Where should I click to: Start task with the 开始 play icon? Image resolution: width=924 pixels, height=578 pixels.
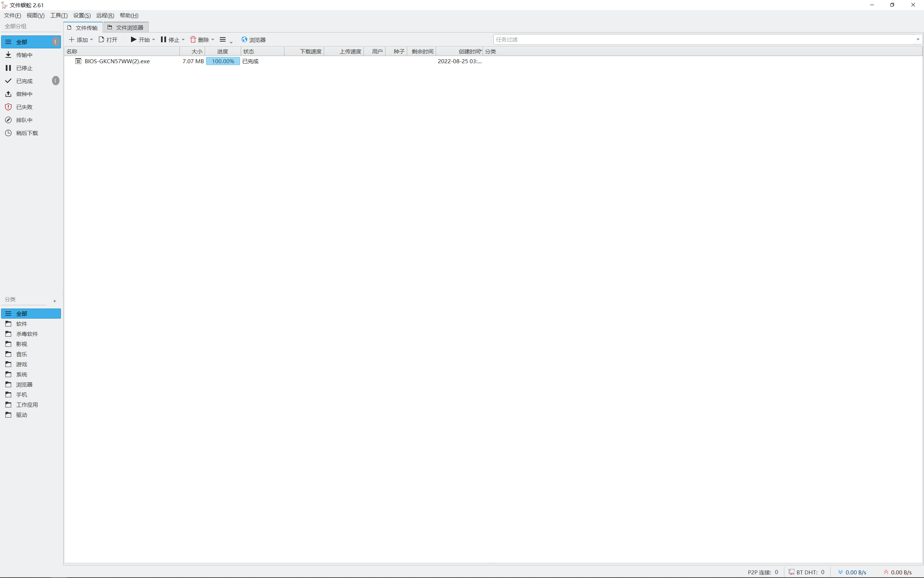(x=134, y=39)
